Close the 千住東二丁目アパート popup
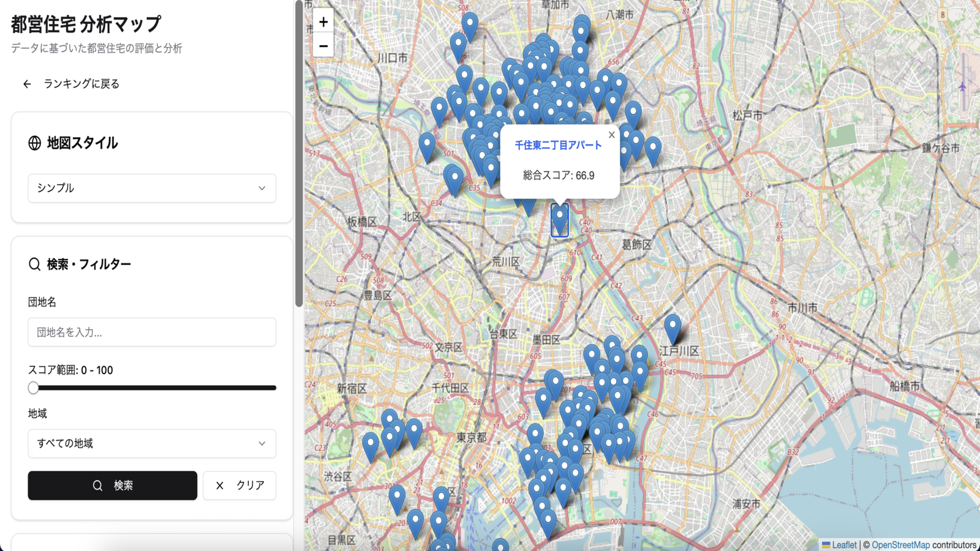Image resolution: width=980 pixels, height=551 pixels. click(611, 135)
